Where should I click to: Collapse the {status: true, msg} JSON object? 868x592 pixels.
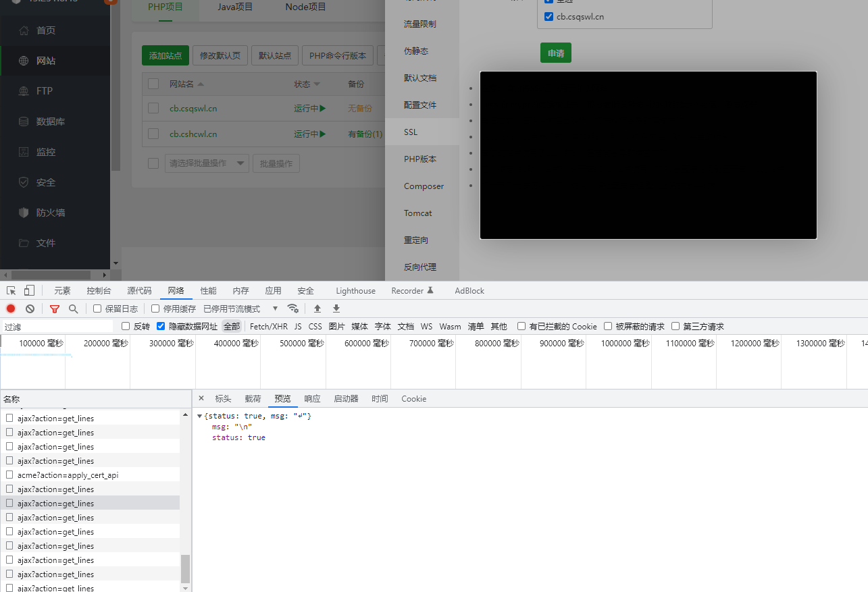(200, 416)
